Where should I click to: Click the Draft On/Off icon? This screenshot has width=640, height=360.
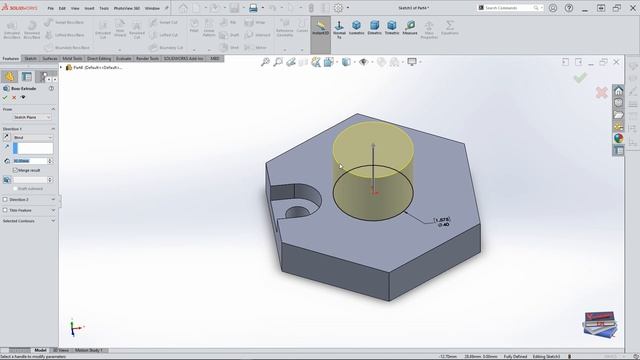pos(7,180)
